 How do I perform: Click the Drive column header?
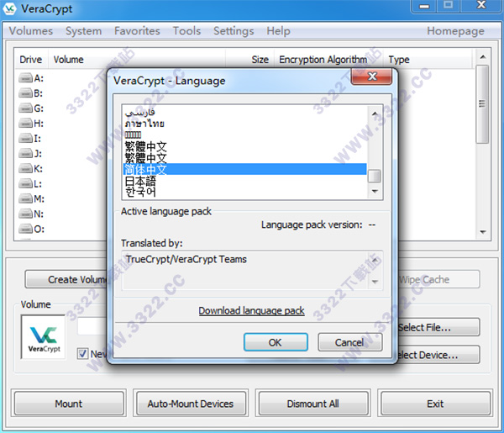point(32,60)
